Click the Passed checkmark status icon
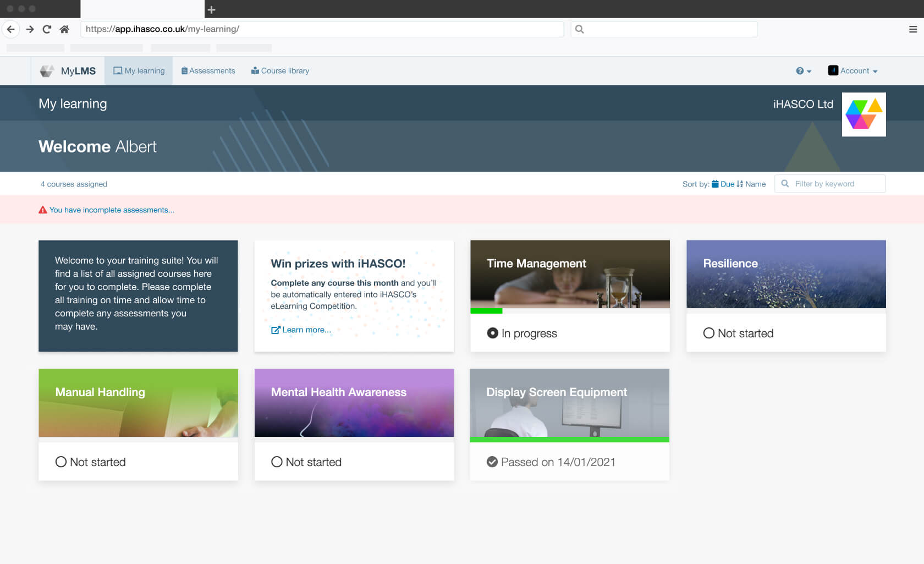Screen dimensions: 924x564 point(492,462)
